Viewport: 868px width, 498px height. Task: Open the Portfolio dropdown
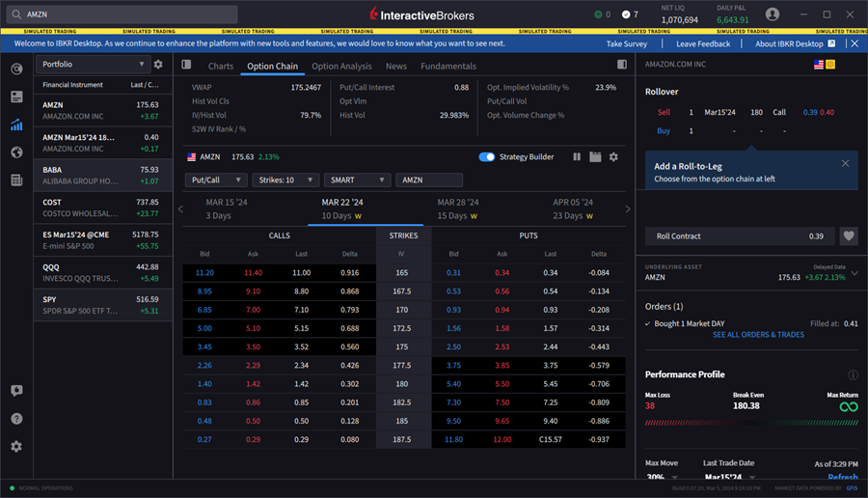tap(93, 65)
